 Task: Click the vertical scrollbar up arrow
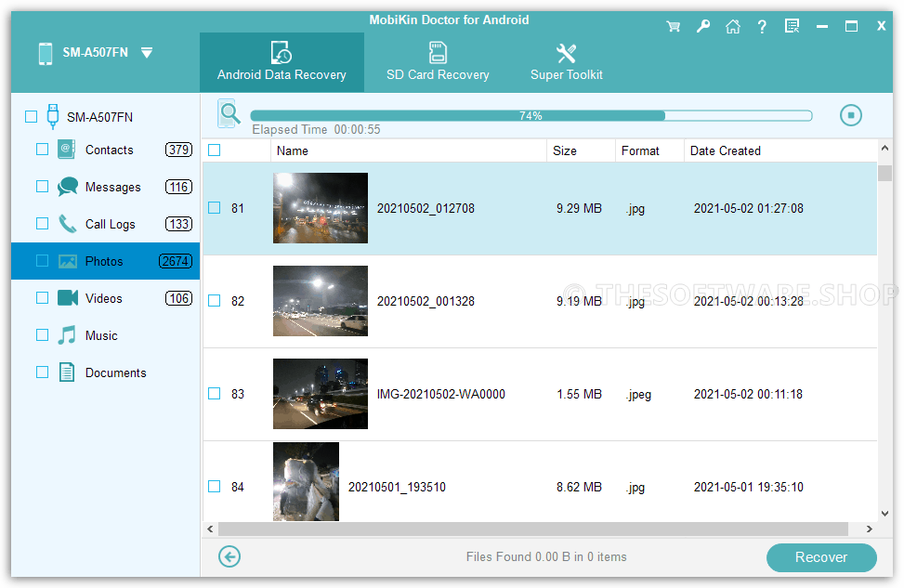[885, 148]
